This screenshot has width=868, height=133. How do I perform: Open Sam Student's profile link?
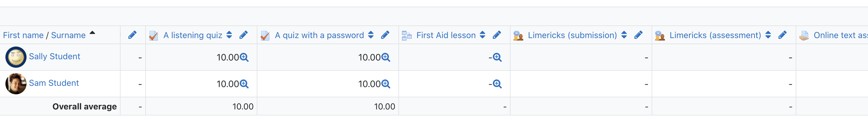[54, 83]
